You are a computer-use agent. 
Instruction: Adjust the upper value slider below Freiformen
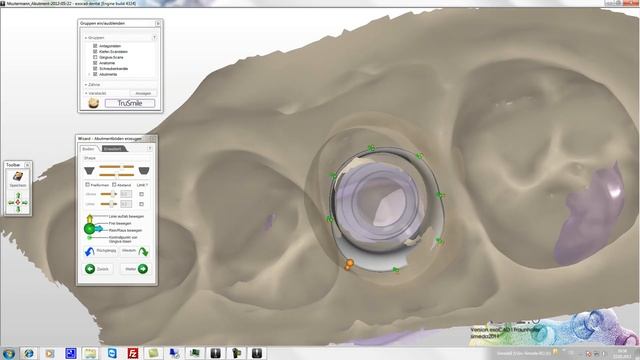[x=109, y=194]
